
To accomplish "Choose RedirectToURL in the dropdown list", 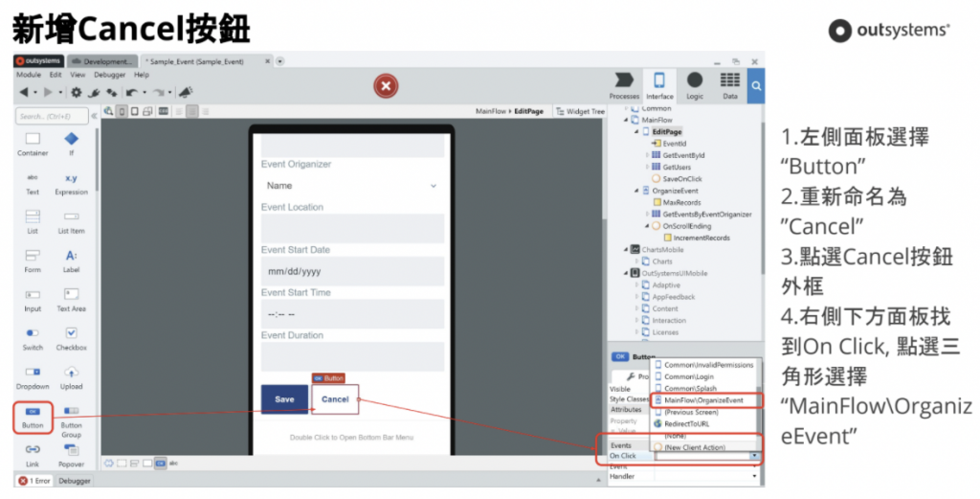I will 686,424.
